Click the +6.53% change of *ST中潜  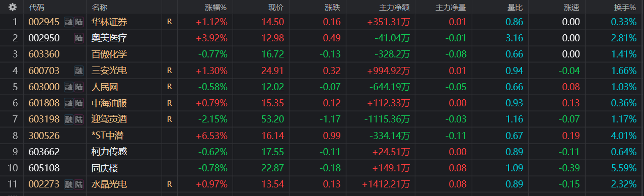point(211,136)
